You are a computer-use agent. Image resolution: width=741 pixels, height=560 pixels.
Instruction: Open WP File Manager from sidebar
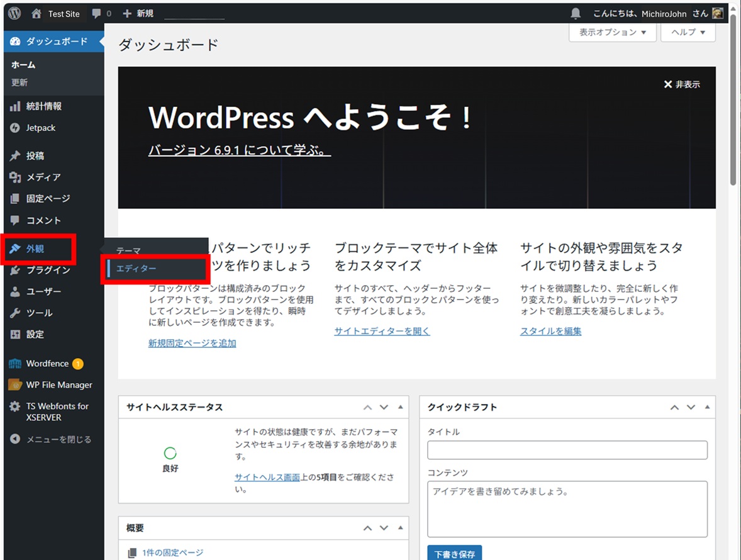(58, 385)
